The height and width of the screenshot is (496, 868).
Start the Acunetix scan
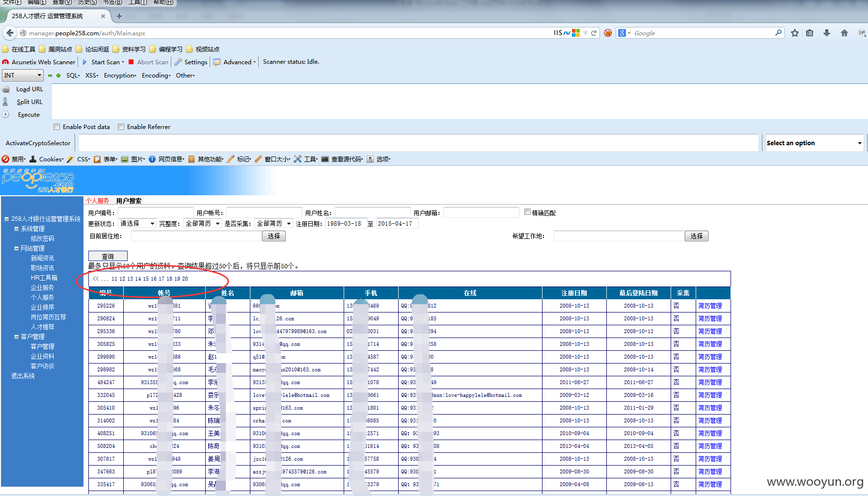[103, 62]
